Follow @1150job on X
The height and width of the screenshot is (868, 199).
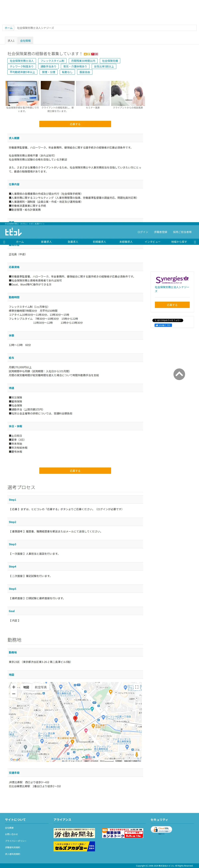(x=168, y=320)
